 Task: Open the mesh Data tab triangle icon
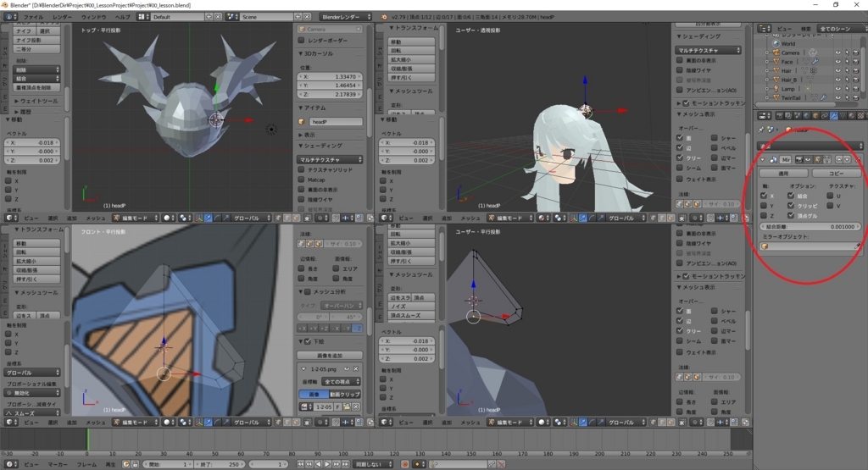(x=843, y=116)
